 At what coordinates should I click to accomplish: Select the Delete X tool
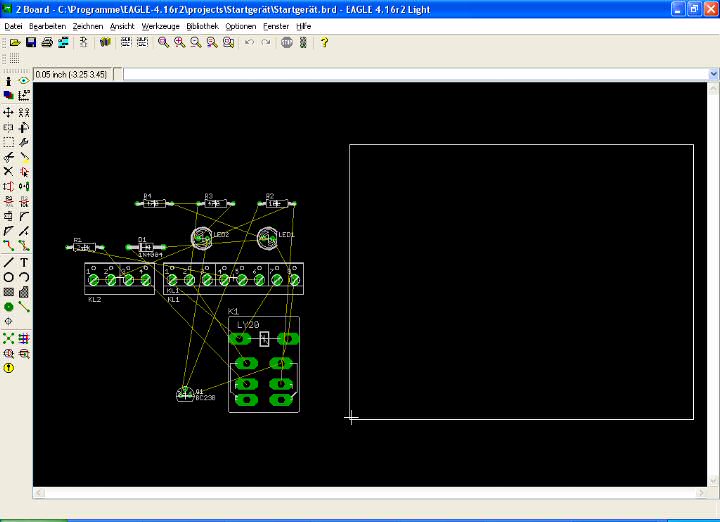coord(8,171)
